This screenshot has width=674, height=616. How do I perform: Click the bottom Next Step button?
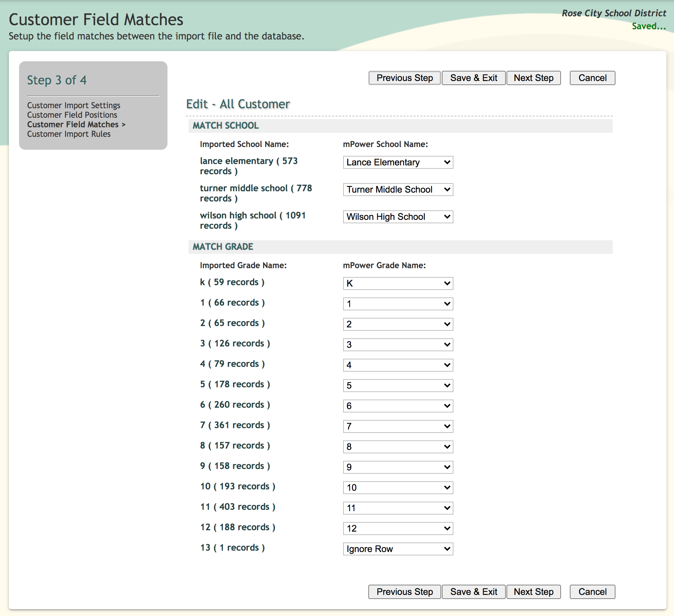(533, 592)
